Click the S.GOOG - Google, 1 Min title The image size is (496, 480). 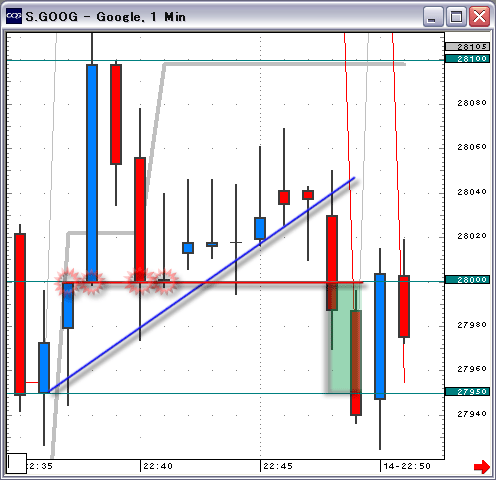point(105,17)
